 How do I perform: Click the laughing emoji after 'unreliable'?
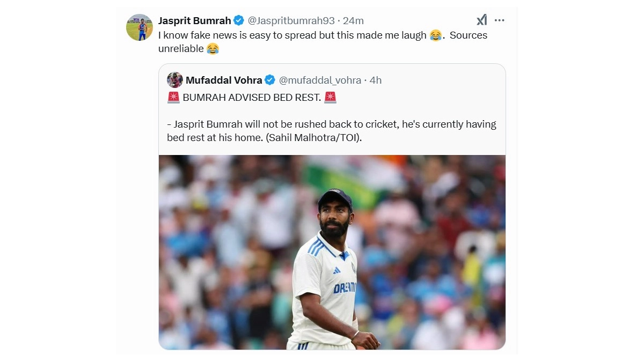213,49
